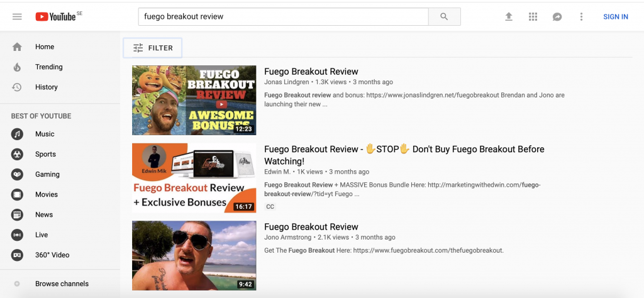Screen dimensions: 644x298
Task: Click the Browse channels plus icon
Action: coord(17,284)
